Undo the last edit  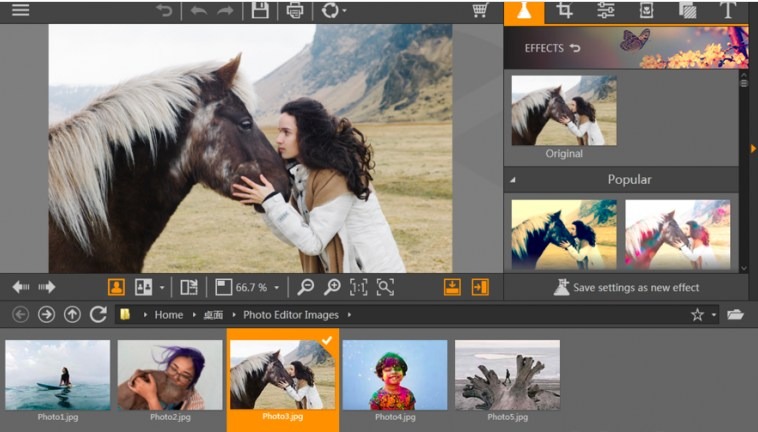click(x=199, y=10)
